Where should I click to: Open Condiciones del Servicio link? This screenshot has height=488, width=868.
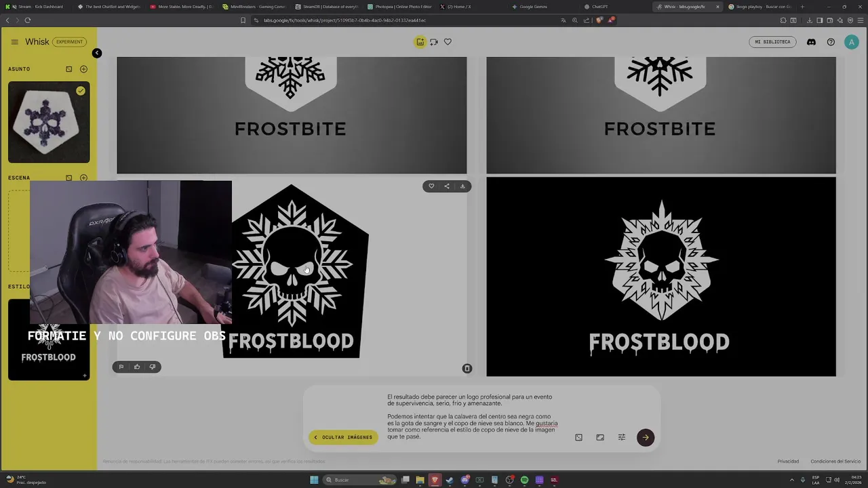(x=835, y=462)
